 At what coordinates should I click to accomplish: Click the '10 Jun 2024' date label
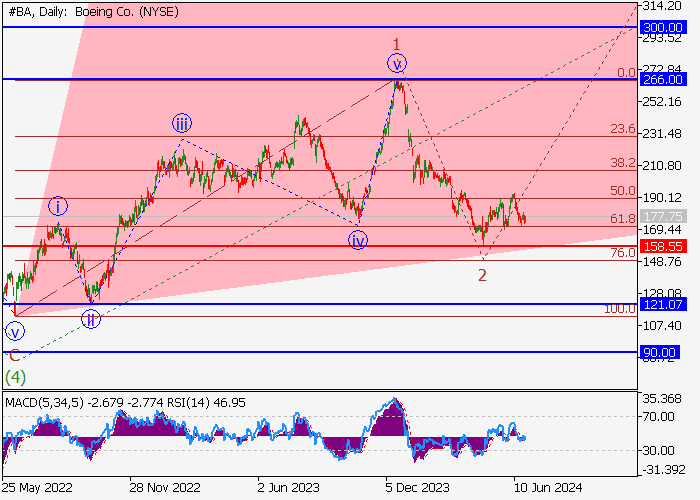coord(548,487)
